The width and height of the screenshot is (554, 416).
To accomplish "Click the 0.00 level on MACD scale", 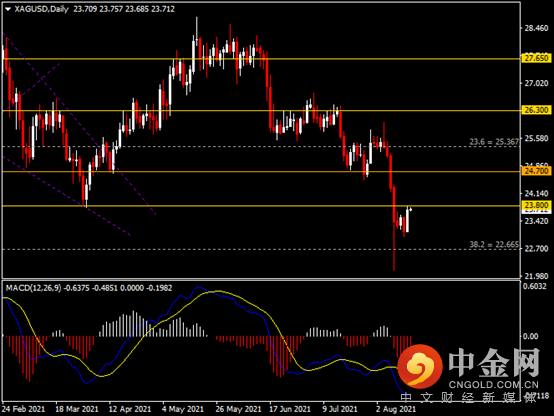I will pyautogui.click(x=530, y=336).
